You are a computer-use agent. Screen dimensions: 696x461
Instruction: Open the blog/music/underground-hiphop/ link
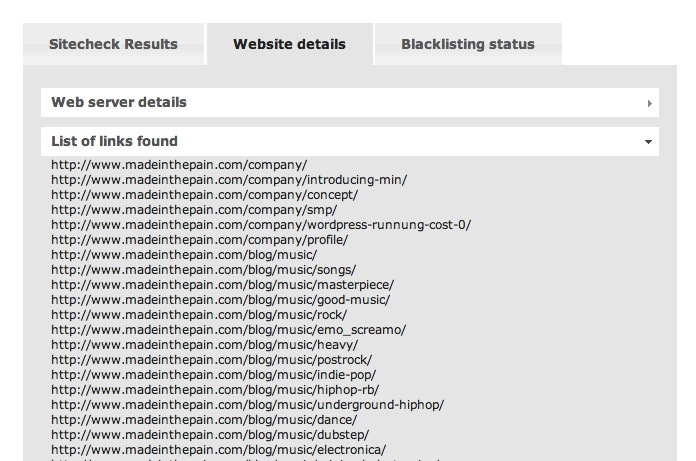(x=247, y=405)
